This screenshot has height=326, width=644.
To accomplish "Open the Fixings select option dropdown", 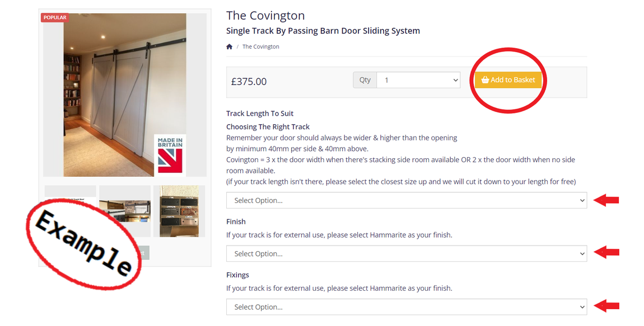I will [x=406, y=306].
